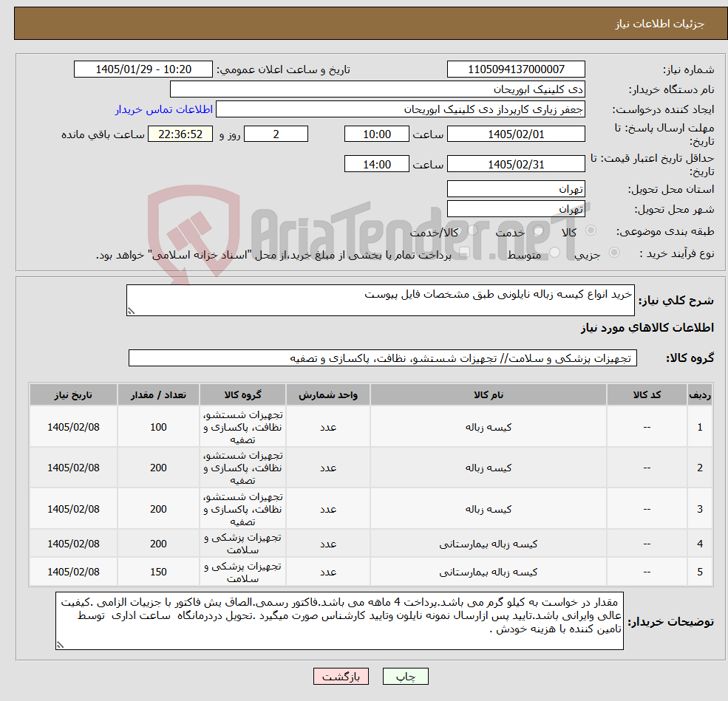Click need date 1405/02/08 in row 4
The height and width of the screenshot is (701, 728).
coord(73,544)
